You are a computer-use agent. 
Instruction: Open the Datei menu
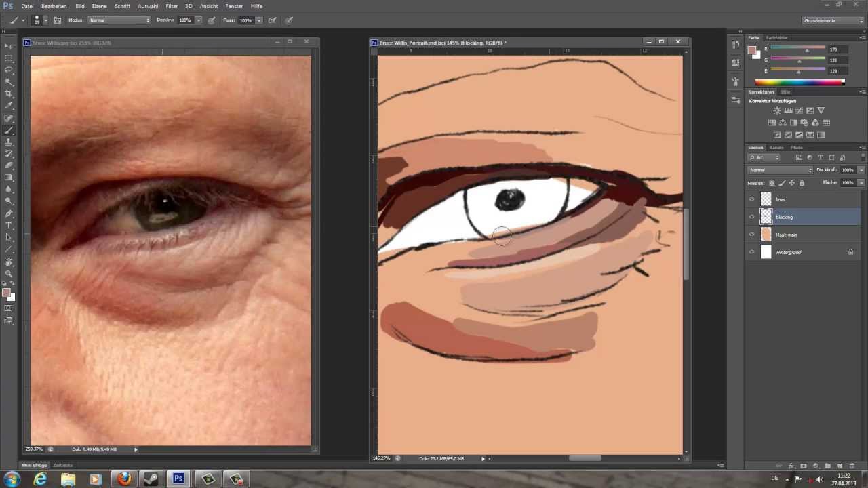click(27, 6)
